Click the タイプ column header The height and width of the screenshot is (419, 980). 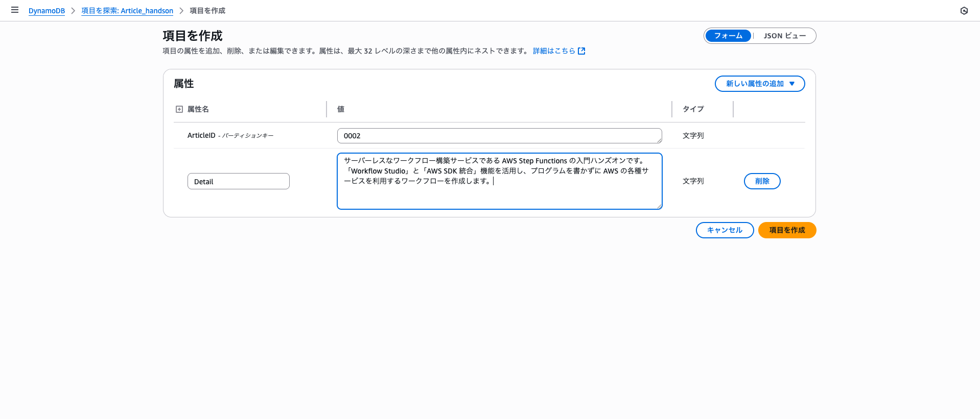click(693, 109)
